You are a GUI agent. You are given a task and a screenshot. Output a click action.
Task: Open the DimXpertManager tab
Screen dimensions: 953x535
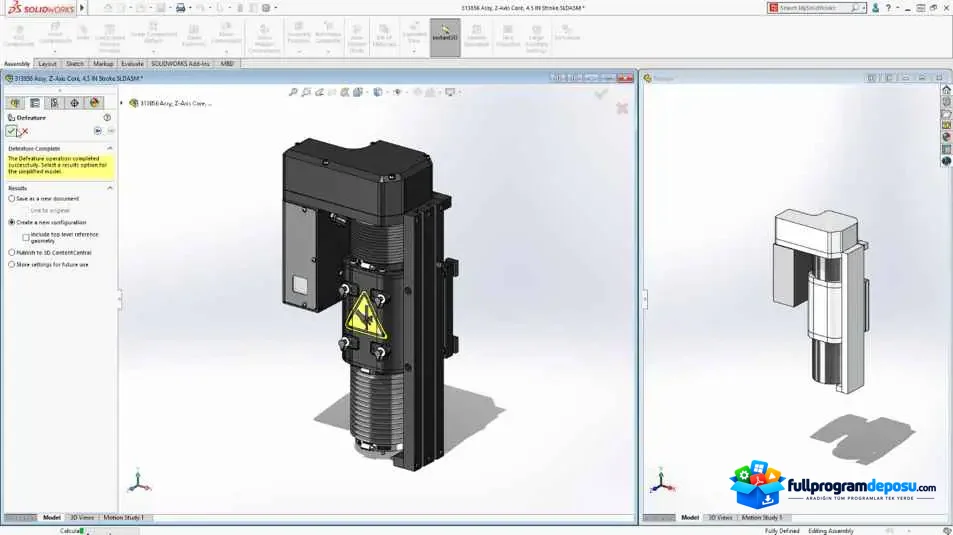tap(74, 103)
